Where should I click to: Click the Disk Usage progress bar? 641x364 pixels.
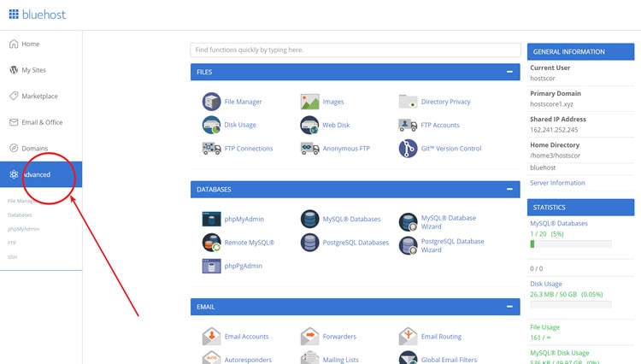pos(571,304)
